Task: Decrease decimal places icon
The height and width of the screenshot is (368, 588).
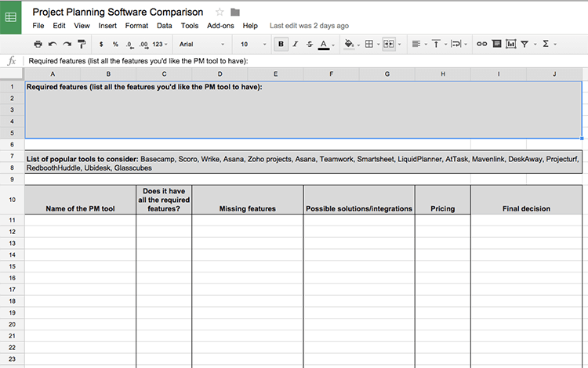Action: [x=129, y=45]
